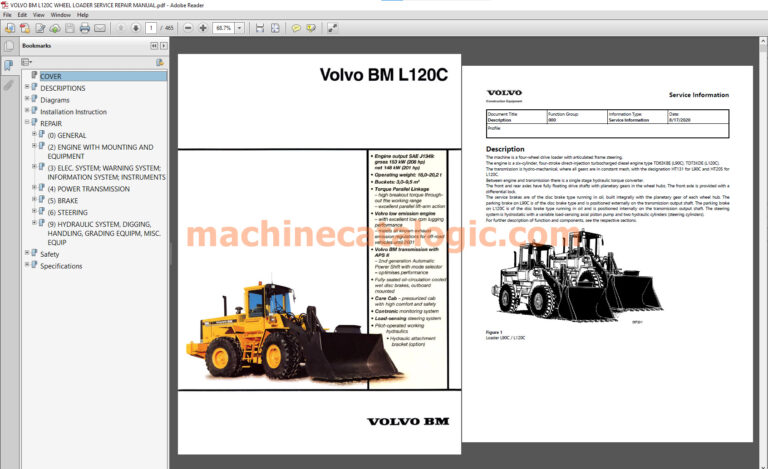Screen dimensions: 768x469
Task: Expand the Installation Instruction bookmark node
Action: 27,110
